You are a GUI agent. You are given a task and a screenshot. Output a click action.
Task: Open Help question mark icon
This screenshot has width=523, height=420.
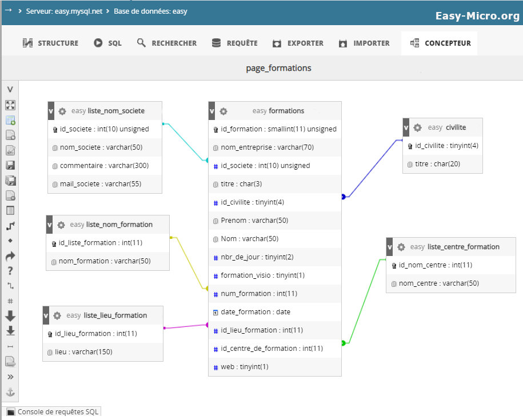pyautogui.click(x=10, y=271)
